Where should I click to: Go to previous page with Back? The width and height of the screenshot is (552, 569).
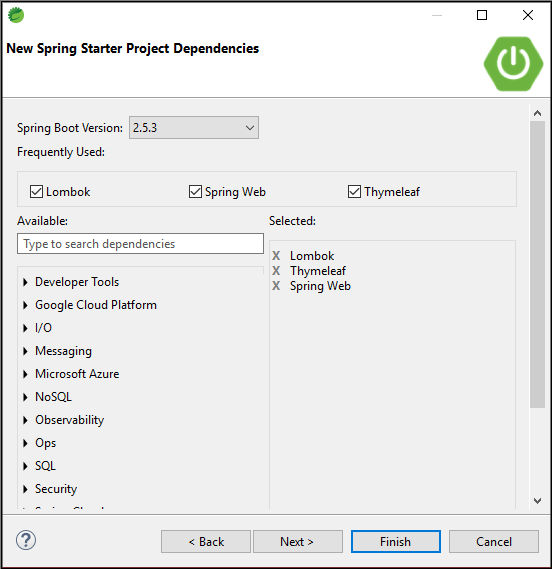tap(206, 542)
